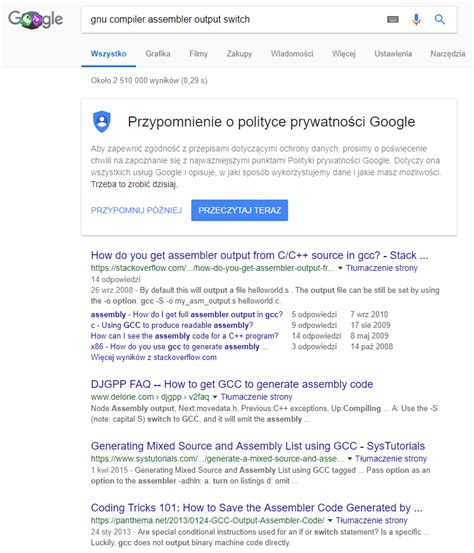474x553 pixels.
Task: Expand the delorie.com result dropdown arrow
Action: pos(215,397)
